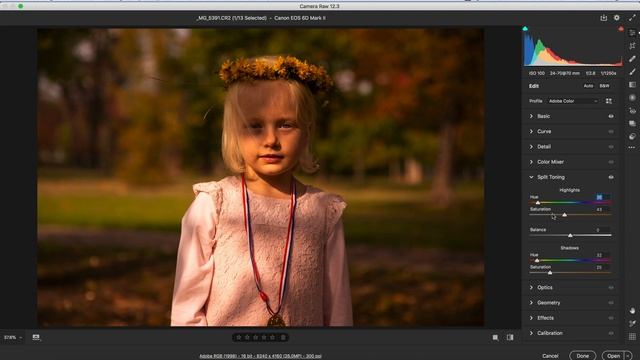This screenshot has height=360, width=640.
Task: Toggle highlight clipping warning in histogram
Action: point(621,29)
